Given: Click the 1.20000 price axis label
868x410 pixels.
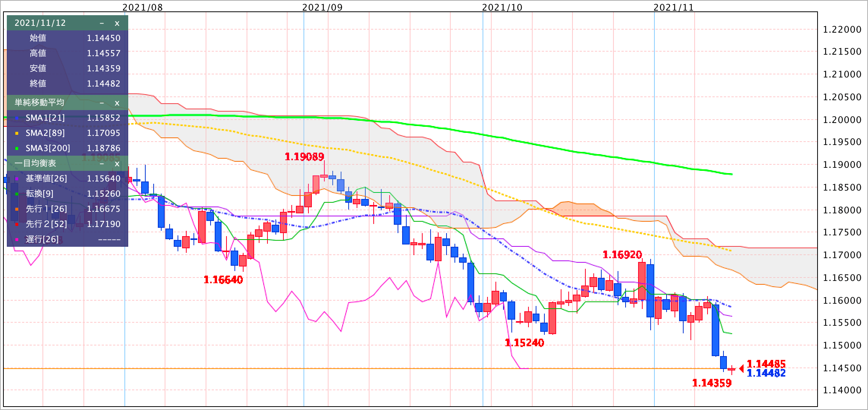Looking at the screenshot, I should 842,120.
